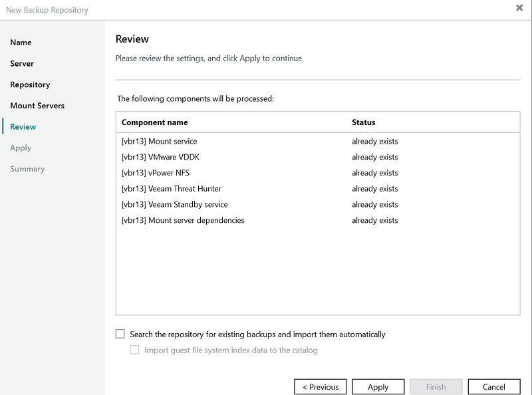Enable search repository for existing backups
532x395 pixels.
(x=120, y=334)
